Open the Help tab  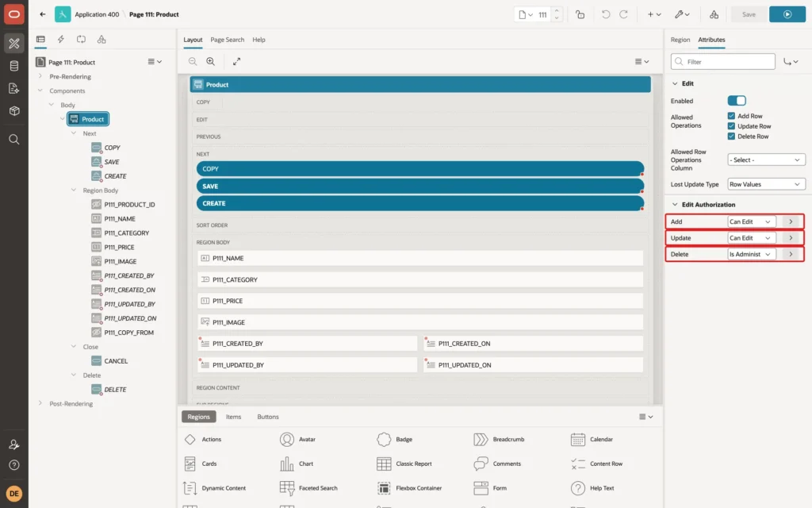(259, 40)
